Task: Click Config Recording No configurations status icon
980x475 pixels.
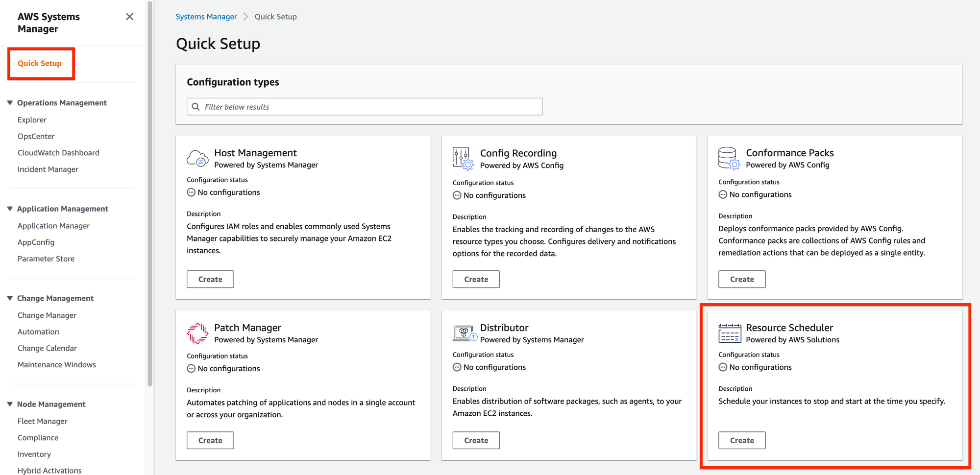Action: (x=457, y=195)
